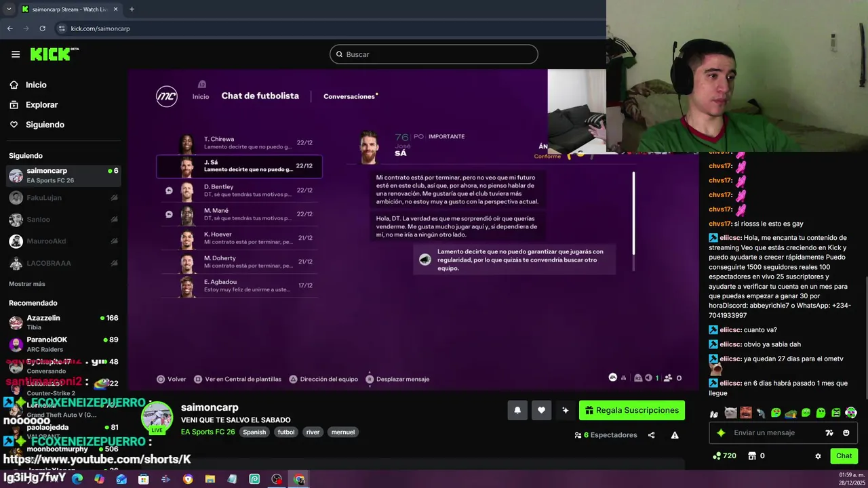Open Microsoft Store from the taskbar
The width and height of the screenshot is (868, 488).
[x=144, y=479]
